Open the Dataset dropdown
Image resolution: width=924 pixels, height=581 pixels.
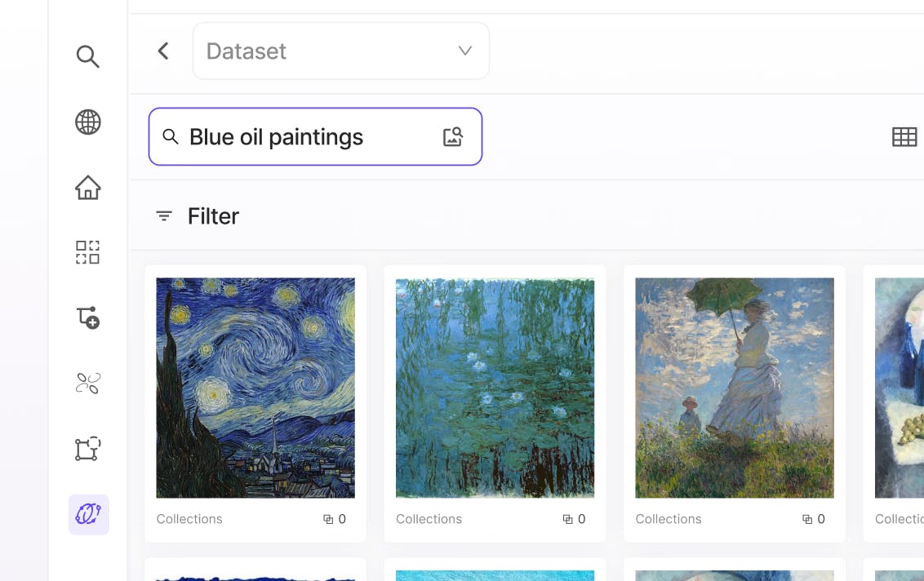[x=340, y=51]
